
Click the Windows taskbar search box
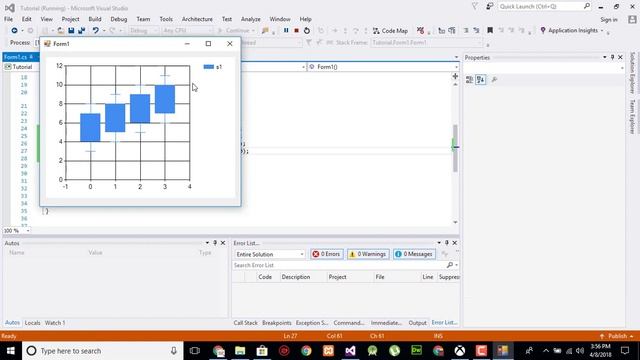point(103,351)
